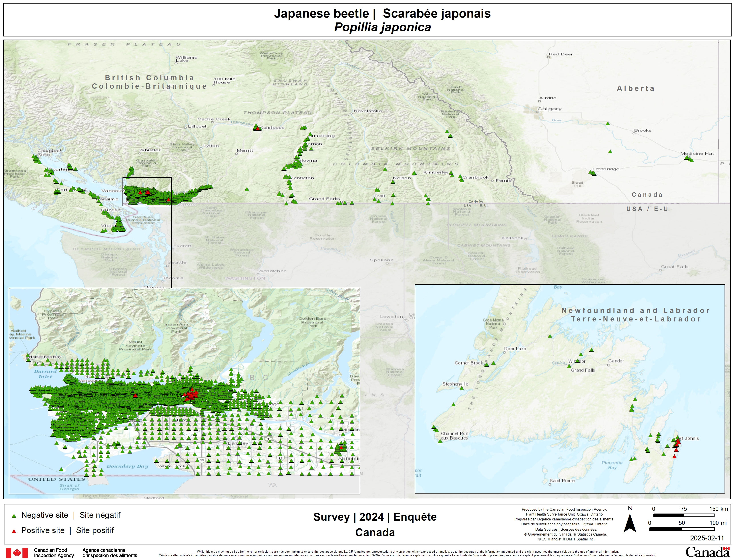Click the 'Alberta' province label
Screen dimensions: 735x560
tap(636, 88)
